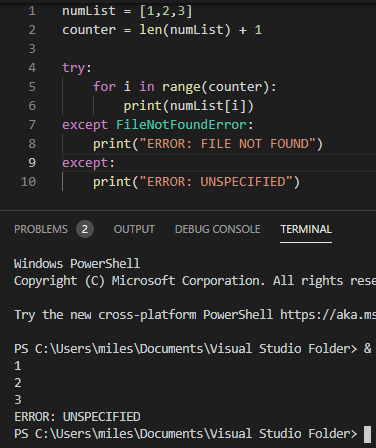Click the Microsoft Corporation copyright line

[x=195, y=281]
